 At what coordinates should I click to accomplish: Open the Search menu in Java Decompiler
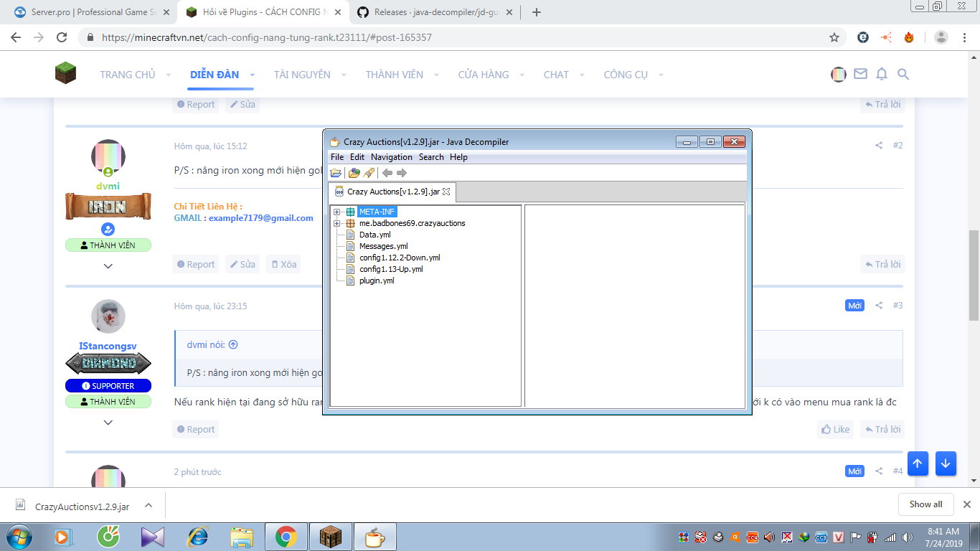431,157
